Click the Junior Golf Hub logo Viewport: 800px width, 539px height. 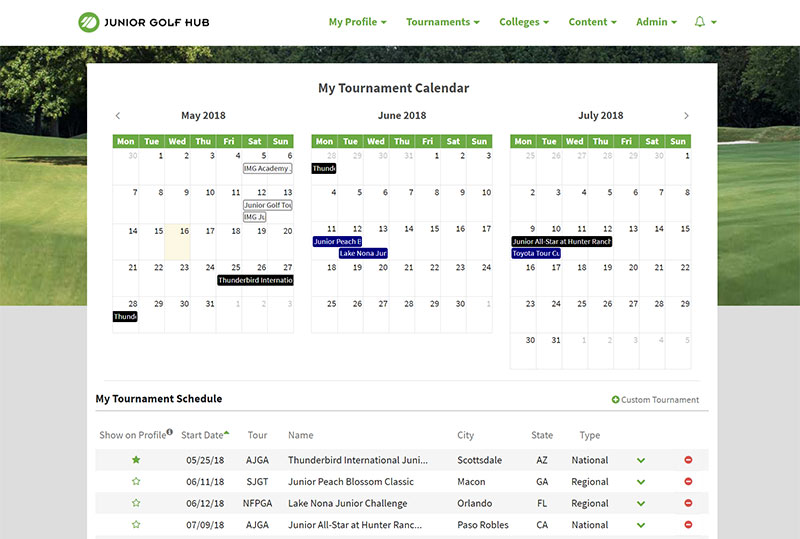tap(144, 22)
